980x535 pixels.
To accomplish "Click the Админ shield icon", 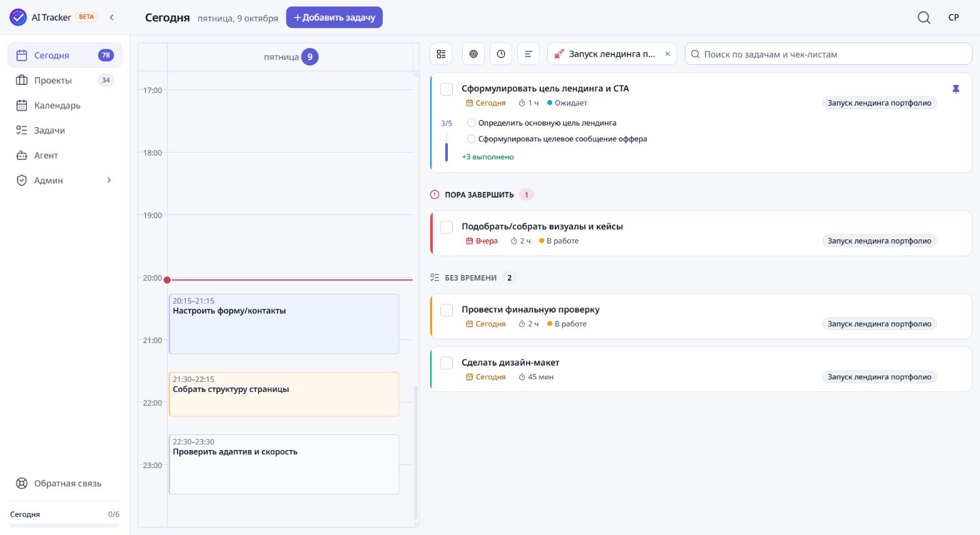I will (x=22, y=180).
